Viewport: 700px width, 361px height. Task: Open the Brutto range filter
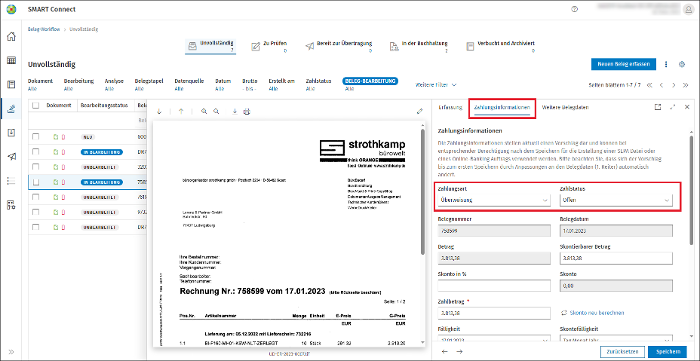pos(250,84)
